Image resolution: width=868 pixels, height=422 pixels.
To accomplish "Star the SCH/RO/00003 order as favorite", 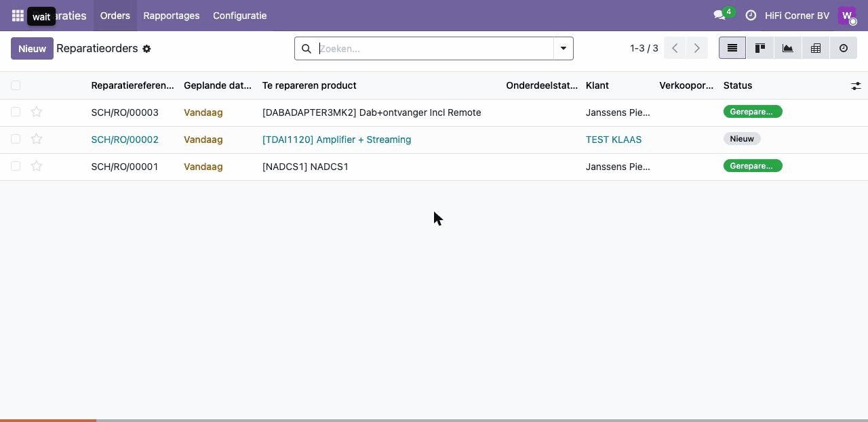I will 37,112.
